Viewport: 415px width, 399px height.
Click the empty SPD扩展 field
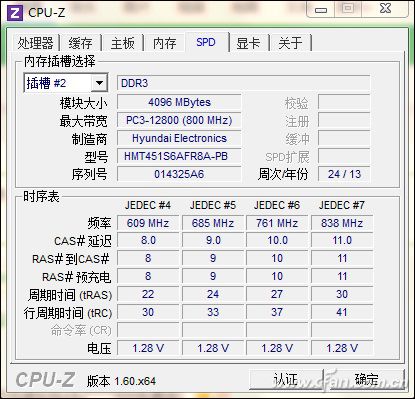[344, 156]
